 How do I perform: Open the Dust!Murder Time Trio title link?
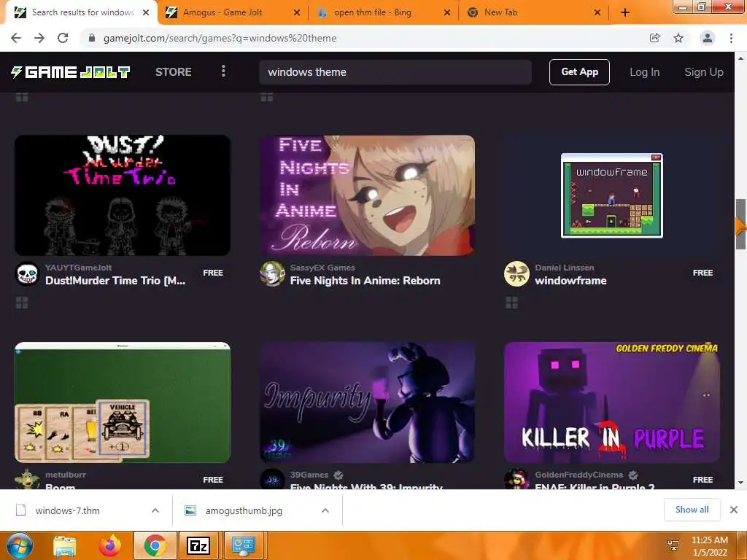(x=115, y=281)
